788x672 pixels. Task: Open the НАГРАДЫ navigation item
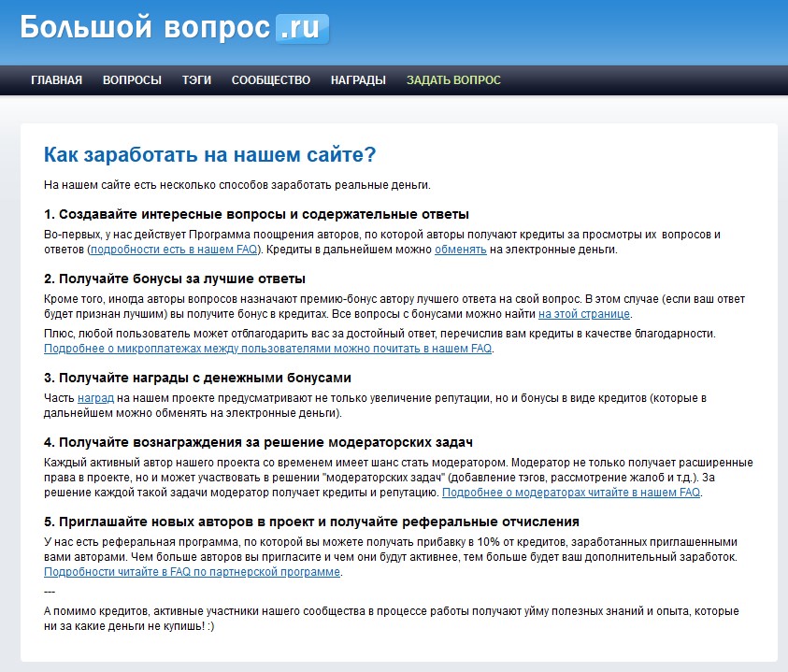(358, 80)
